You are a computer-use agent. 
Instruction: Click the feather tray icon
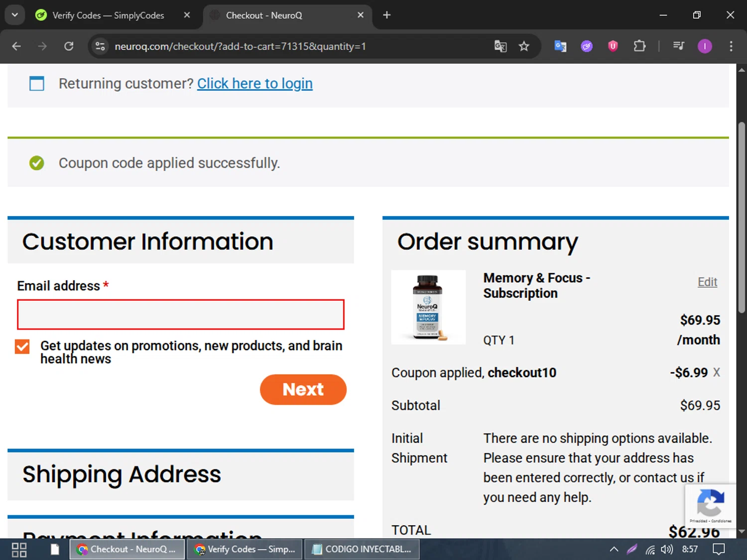tap(632, 550)
